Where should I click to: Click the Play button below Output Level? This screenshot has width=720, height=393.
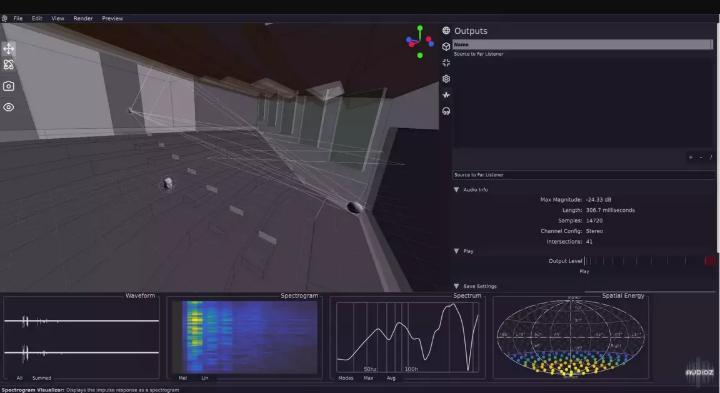click(x=584, y=271)
